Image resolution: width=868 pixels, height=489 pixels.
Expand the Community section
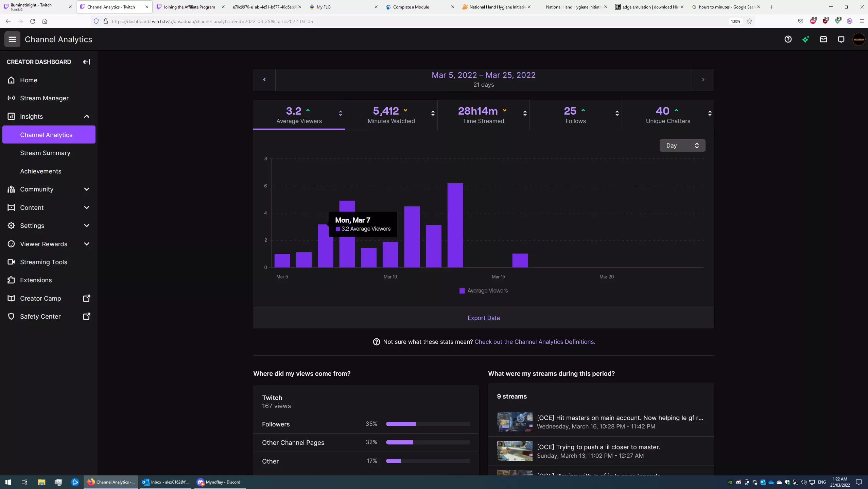37,189
